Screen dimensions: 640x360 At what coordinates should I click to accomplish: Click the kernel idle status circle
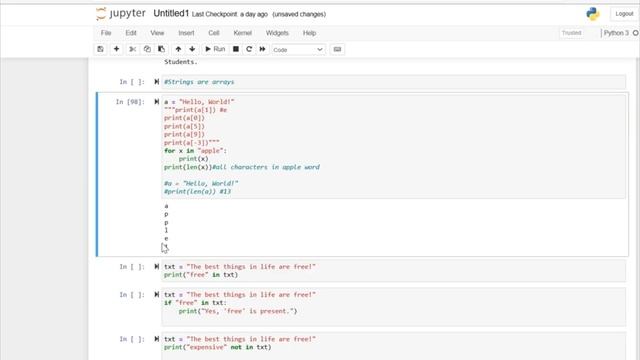(x=636, y=33)
